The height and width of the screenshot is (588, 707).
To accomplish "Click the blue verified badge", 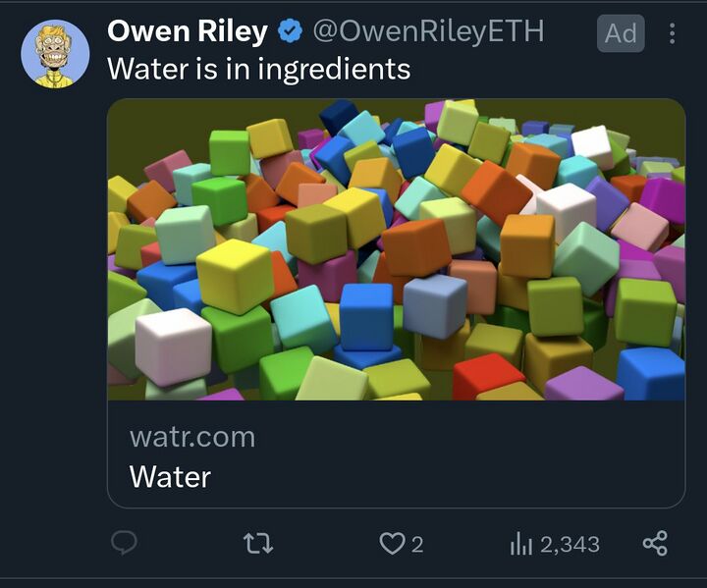I will (x=290, y=32).
